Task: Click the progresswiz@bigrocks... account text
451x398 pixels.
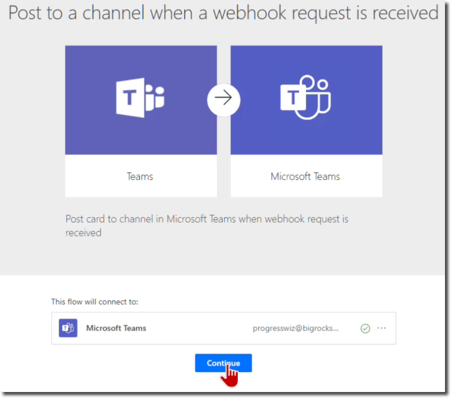Action: coord(295,328)
